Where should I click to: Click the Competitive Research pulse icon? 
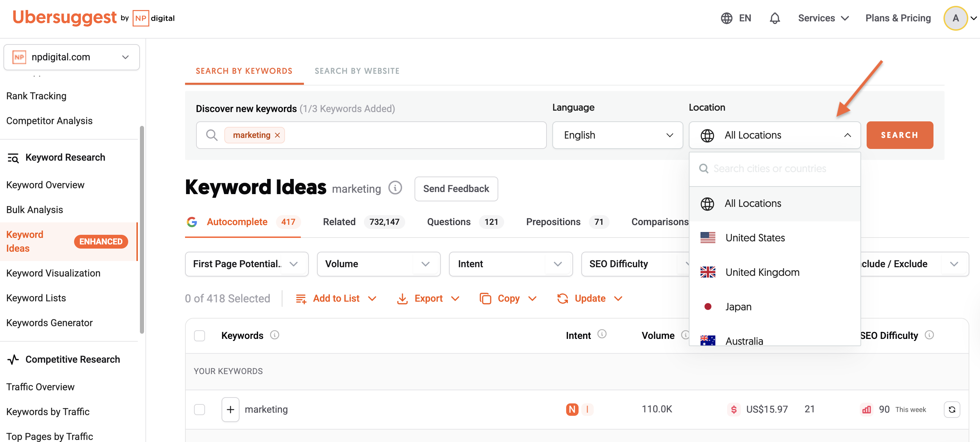click(x=13, y=360)
